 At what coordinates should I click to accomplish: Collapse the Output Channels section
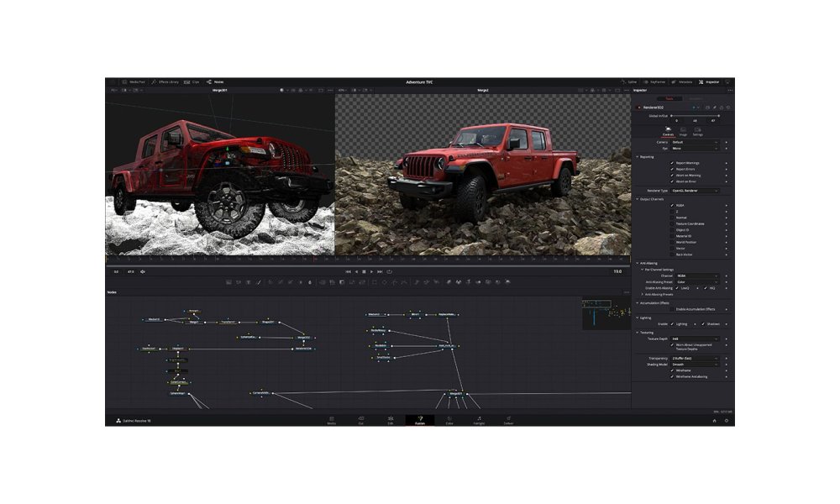click(638, 199)
